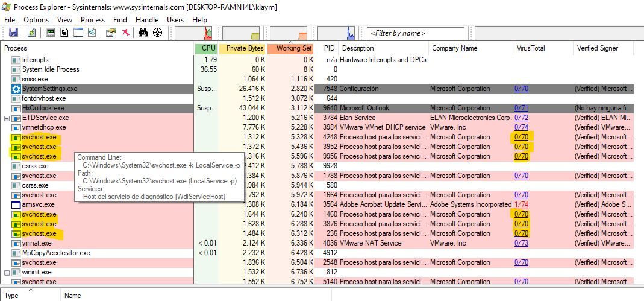Click the vmnetdhcp.exe process icon
The height and width of the screenshot is (301, 644).
pyautogui.click(x=16, y=127)
